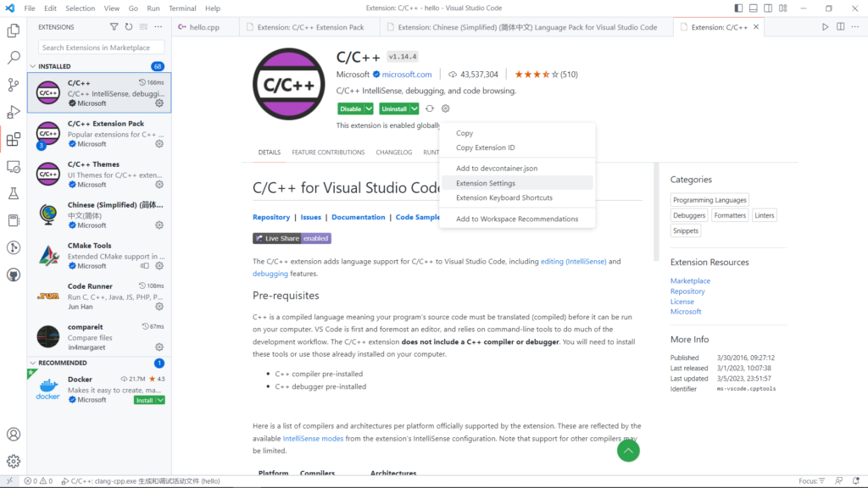Open Run and Debug view
This screenshot has height=488, width=868.
14,112
